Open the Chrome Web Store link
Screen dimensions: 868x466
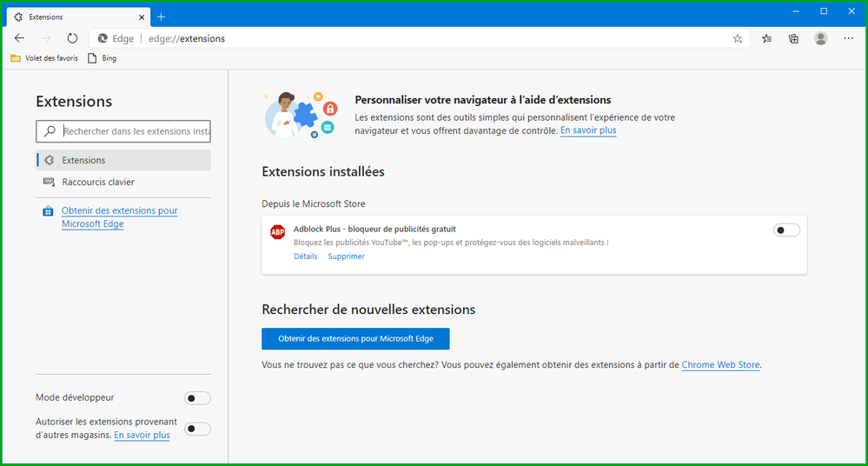coord(720,364)
